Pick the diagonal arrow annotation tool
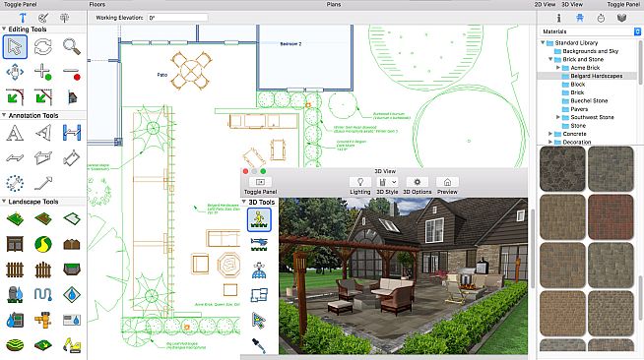The image size is (644, 360). [43, 183]
